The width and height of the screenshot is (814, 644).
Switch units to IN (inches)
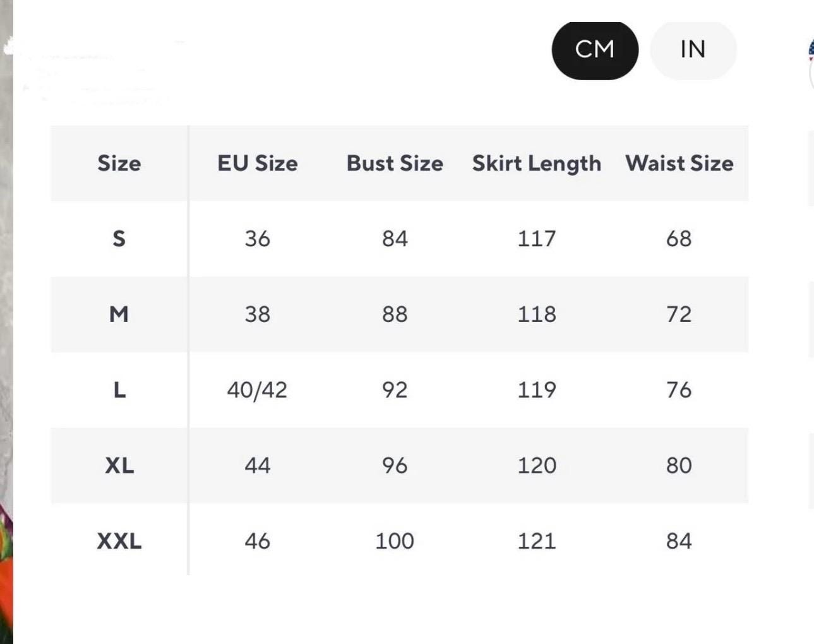(x=693, y=50)
